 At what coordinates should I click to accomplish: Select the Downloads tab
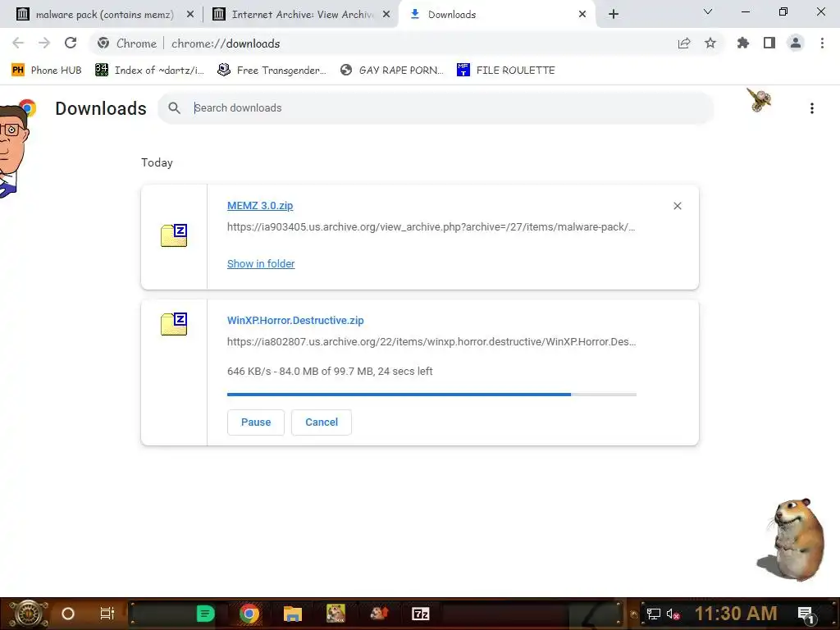coord(498,15)
